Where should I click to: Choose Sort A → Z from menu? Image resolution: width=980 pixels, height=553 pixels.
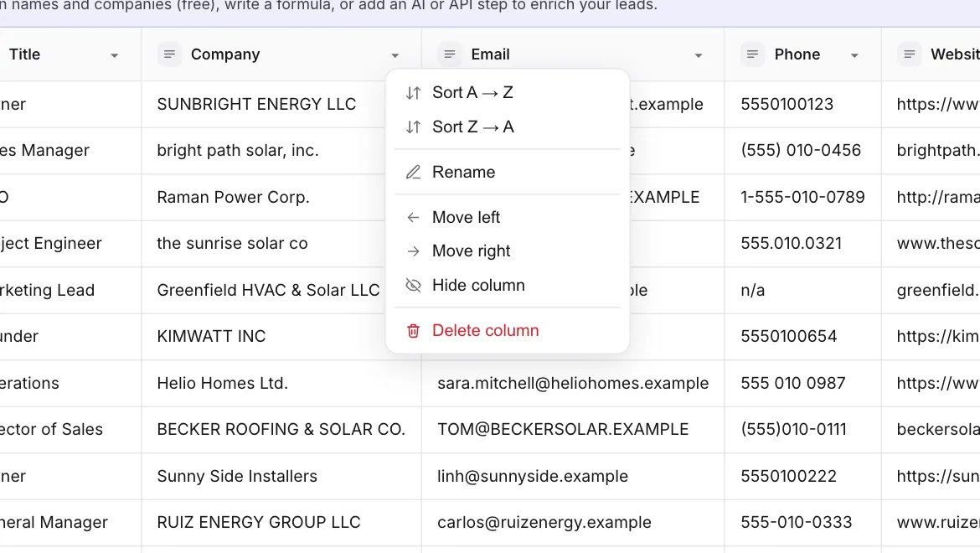tap(508, 93)
